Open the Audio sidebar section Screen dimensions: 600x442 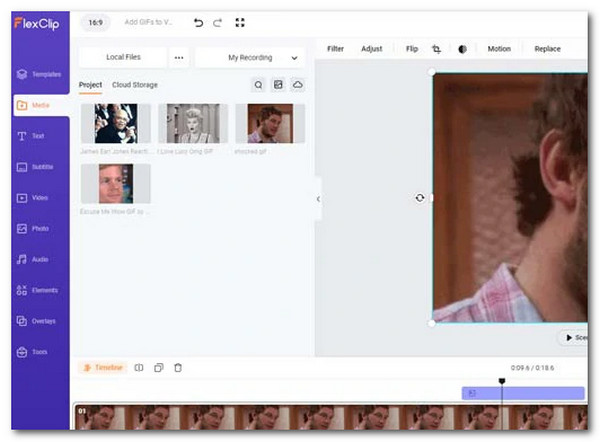click(33, 259)
